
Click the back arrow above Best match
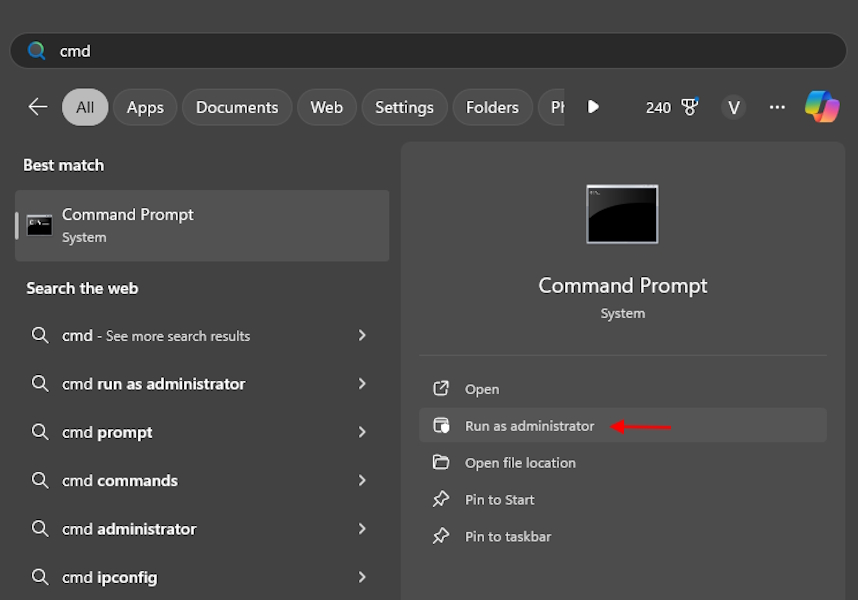37,106
